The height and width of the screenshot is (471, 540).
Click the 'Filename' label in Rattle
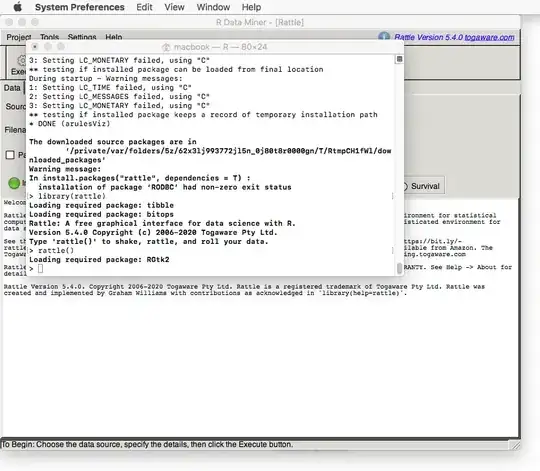coord(15,130)
